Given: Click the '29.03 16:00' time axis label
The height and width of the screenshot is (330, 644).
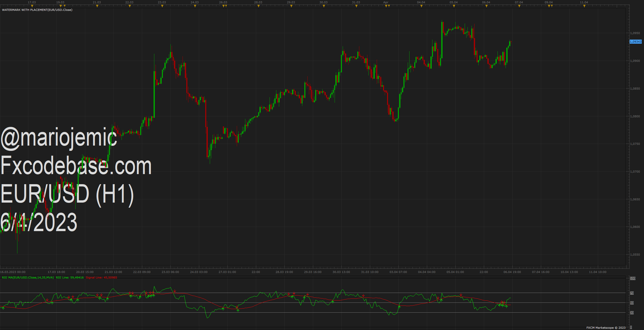Looking at the screenshot, I should [313, 272].
